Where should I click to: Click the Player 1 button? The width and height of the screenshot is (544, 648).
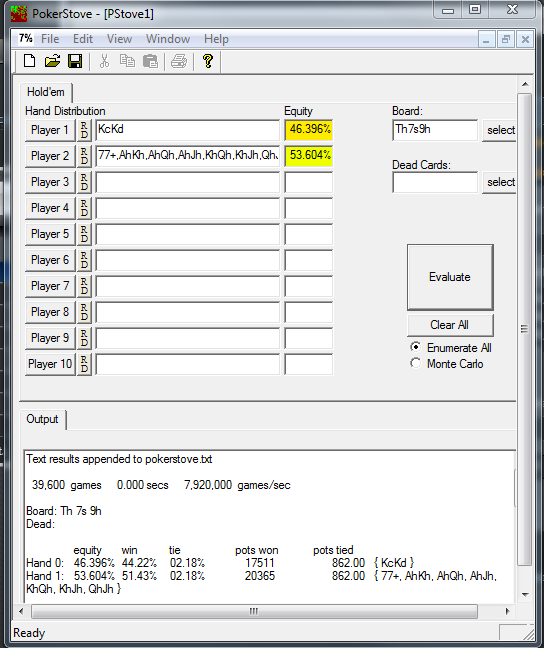click(x=50, y=130)
